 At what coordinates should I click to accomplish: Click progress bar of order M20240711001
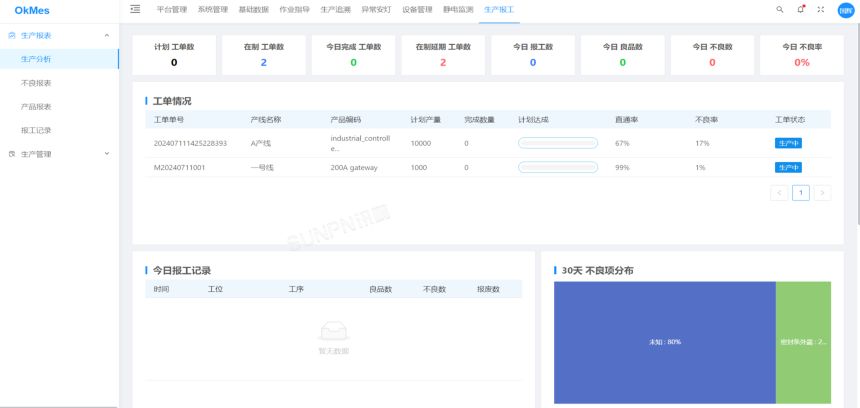click(x=558, y=167)
